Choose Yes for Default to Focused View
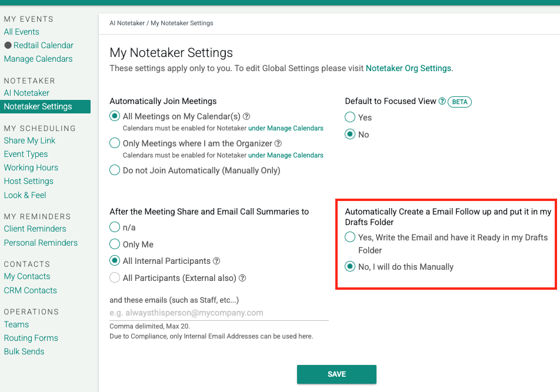 pyautogui.click(x=351, y=118)
